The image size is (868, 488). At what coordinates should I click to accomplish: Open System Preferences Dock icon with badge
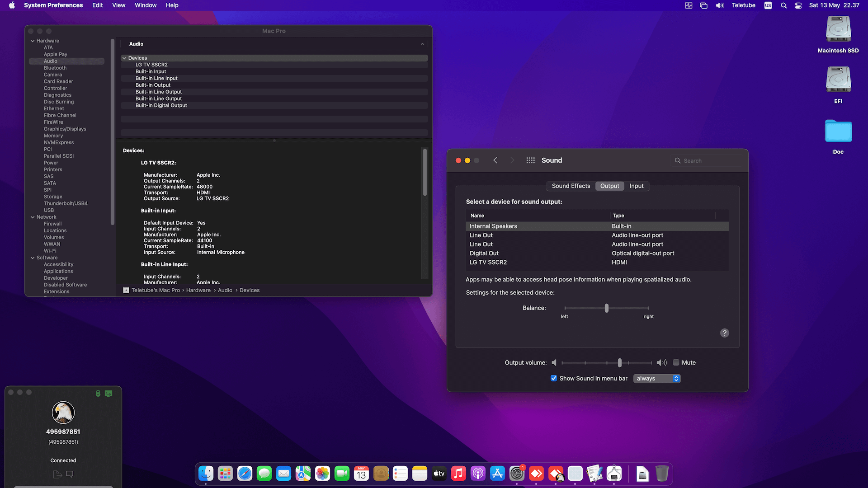517,474
